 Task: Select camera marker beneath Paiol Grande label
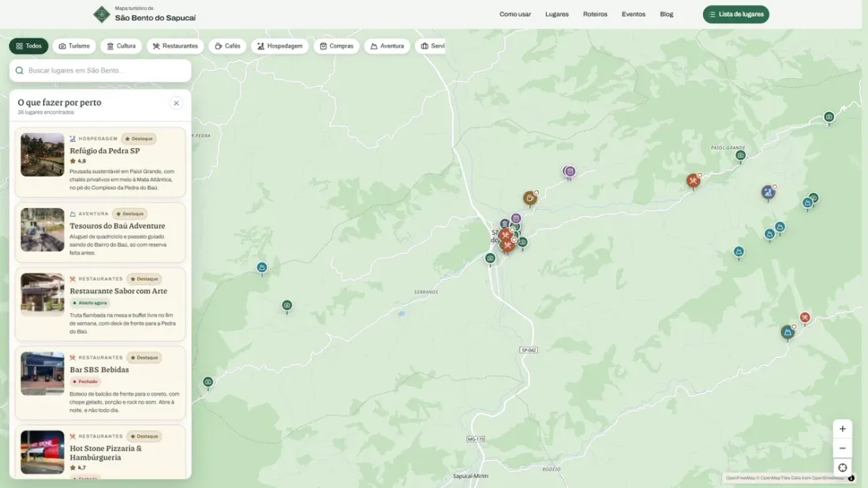click(x=740, y=156)
